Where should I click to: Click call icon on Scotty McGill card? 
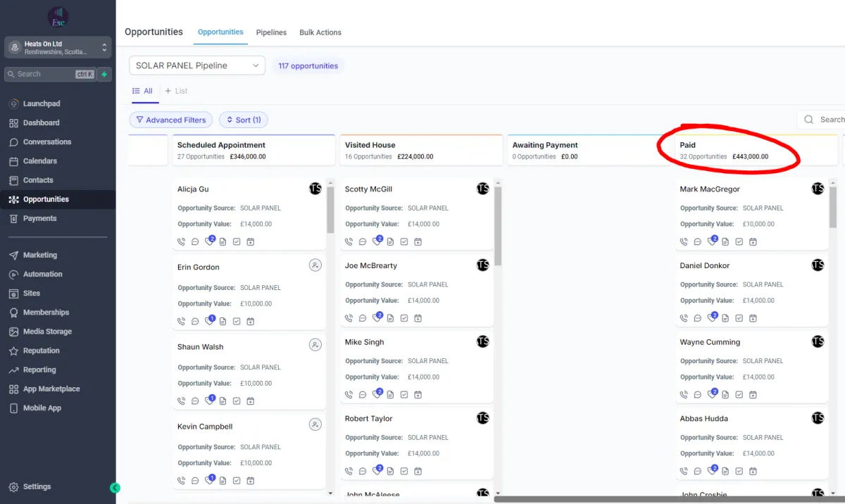point(349,241)
